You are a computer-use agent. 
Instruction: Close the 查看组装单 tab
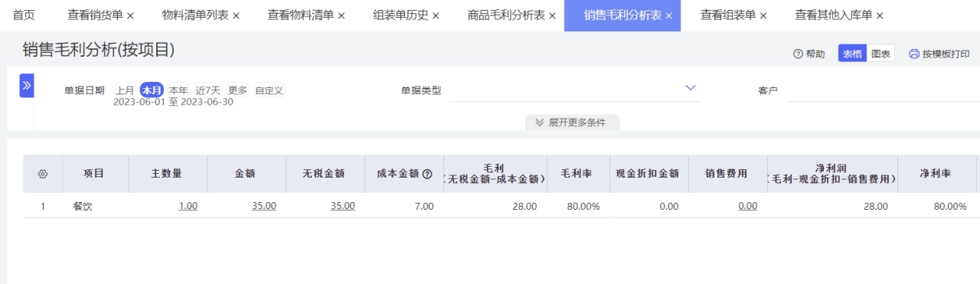click(x=763, y=16)
